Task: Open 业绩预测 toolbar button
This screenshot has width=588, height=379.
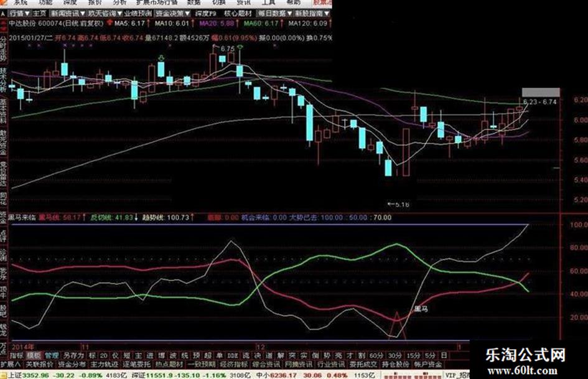Action: click(x=138, y=14)
